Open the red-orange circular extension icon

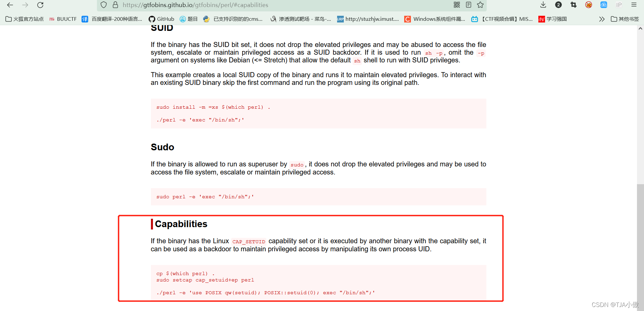(x=589, y=5)
